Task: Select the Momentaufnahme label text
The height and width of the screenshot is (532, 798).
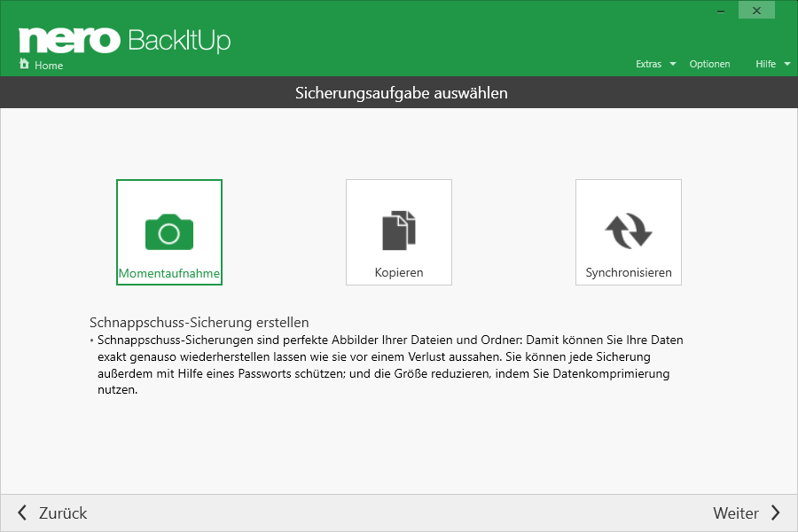Action: click(x=169, y=273)
